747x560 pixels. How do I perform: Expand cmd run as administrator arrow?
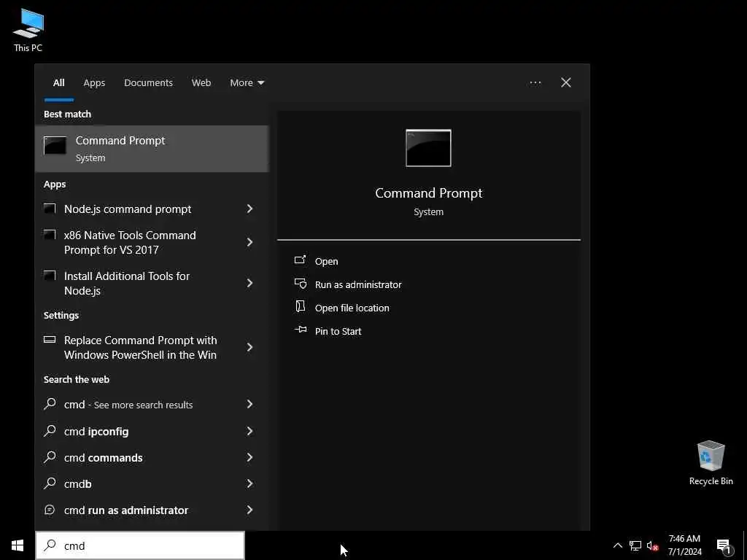(249, 510)
